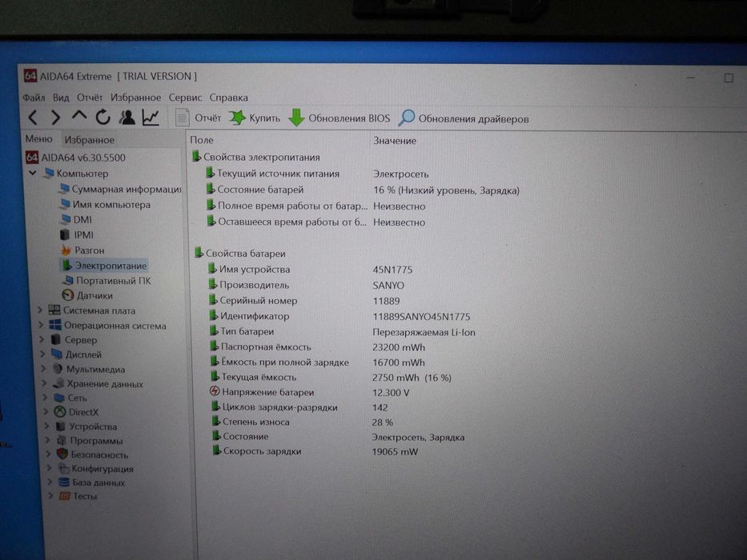This screenshot has width=747, height=560.
Task: Click value 11889SANYO45N1775
Action: coord(421,317)
